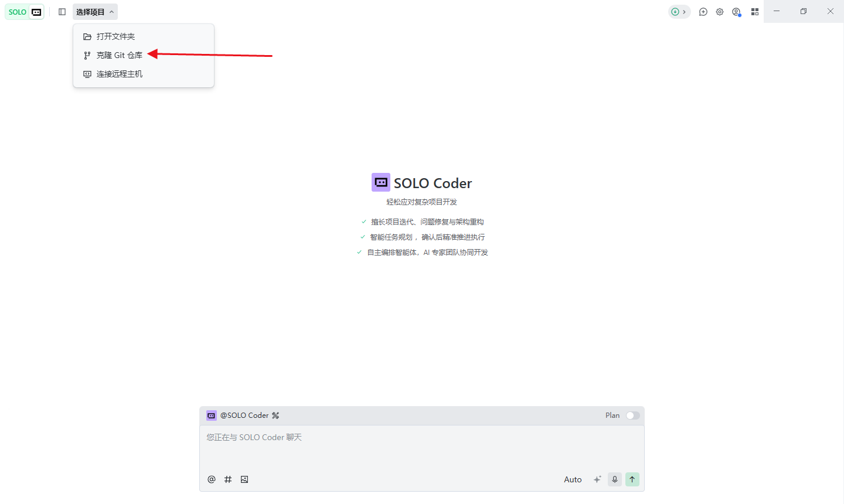Toggle the sidebar panel icon
Image resolution: width=844 pixels, height=504 pixels.
(62, 12)
